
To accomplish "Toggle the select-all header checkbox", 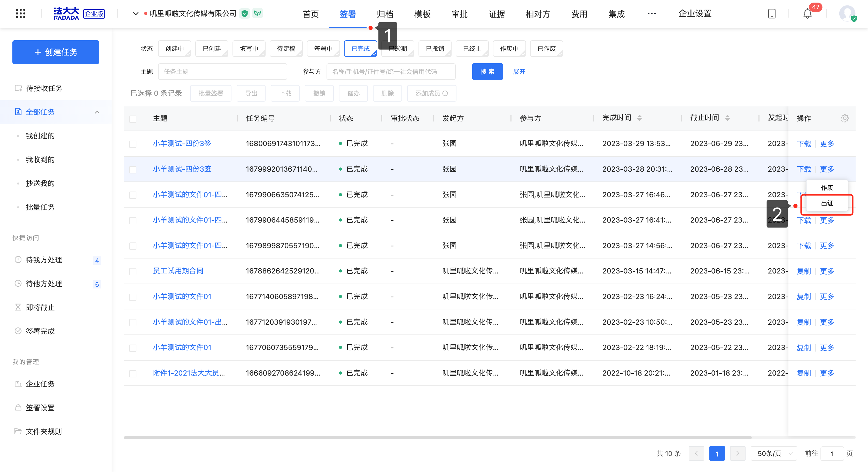I will [133, 119].
